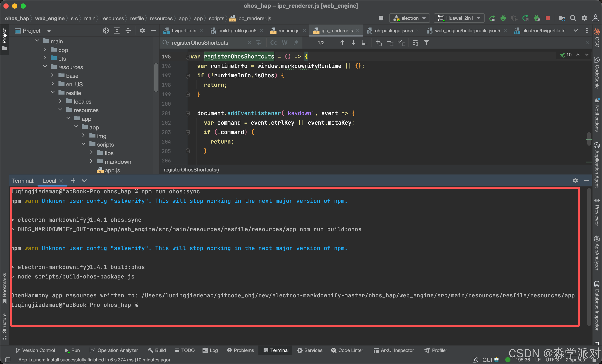The width and height of the screenshot is (602, 364).
Task: Toggle regex option in search bar
Action: pyautogui.click(x=296, y=43)
